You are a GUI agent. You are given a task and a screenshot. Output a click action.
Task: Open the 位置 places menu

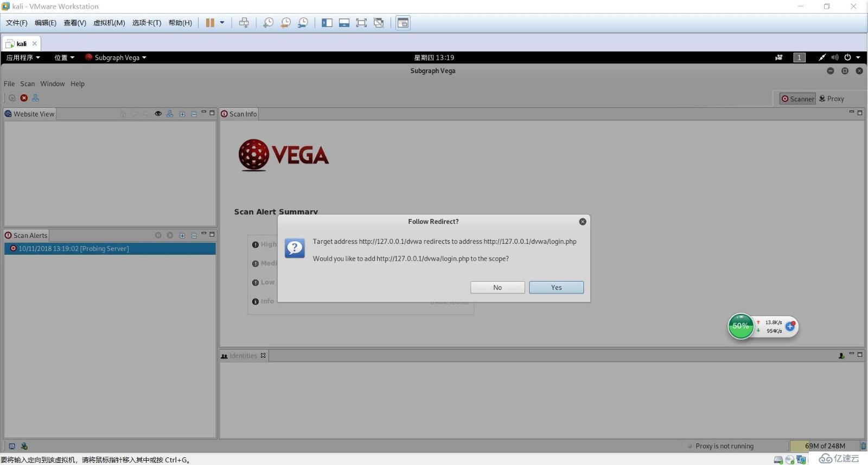[x=64, y=57]
